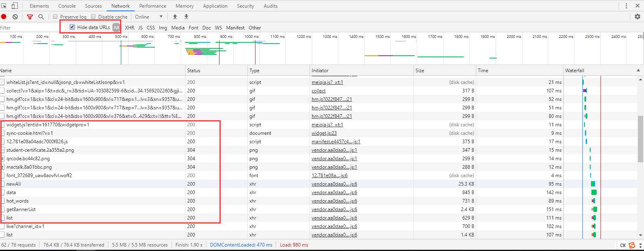The height and width of the screenshot is (251, 644).
Task: Open the Elements tab
Action: click(39, 6)
